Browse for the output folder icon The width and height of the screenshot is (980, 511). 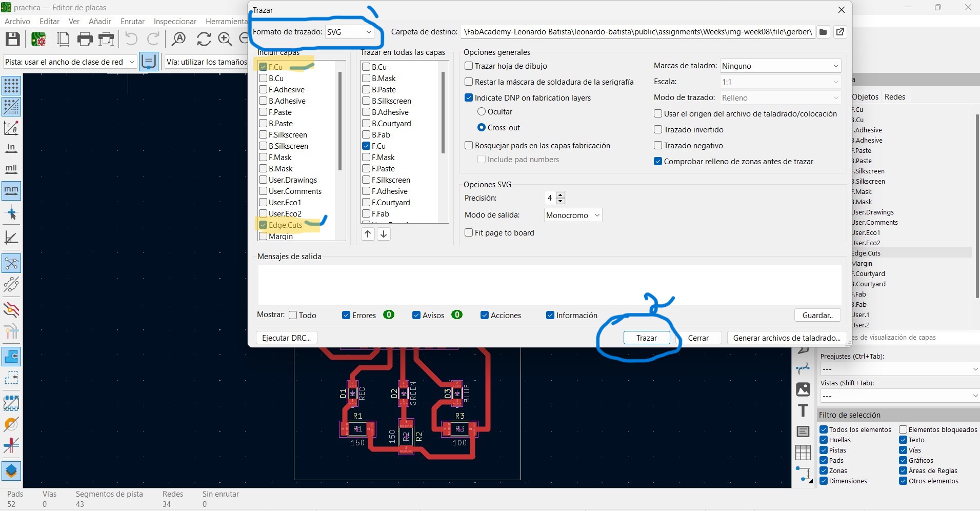[x=823, y=32]
